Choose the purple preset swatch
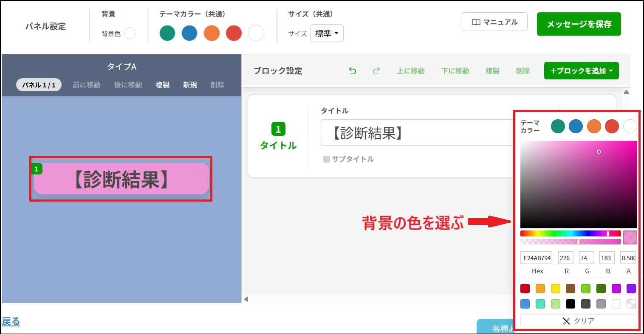The height and width of the screenshot is (334, 644). pos(631,289)
